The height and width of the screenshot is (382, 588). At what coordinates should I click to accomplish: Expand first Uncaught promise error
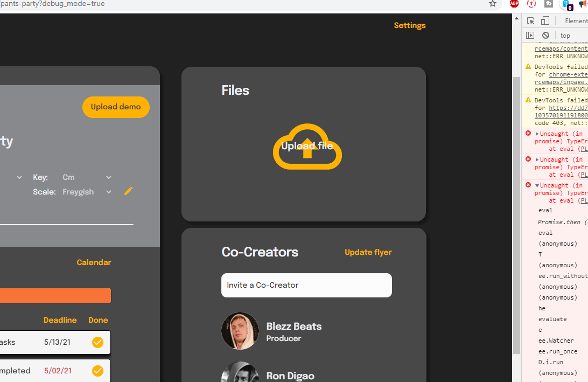click(x=537, y=134)
